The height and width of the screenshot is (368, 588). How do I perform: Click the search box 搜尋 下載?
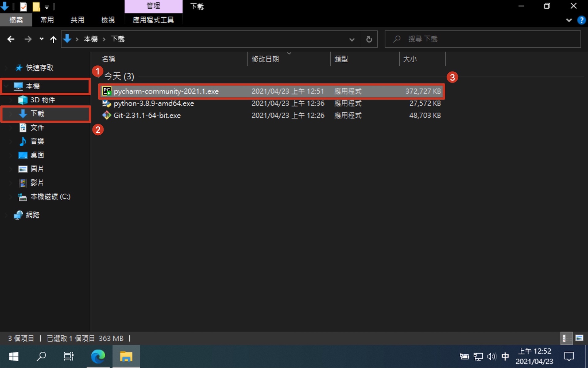coord(483,39)
